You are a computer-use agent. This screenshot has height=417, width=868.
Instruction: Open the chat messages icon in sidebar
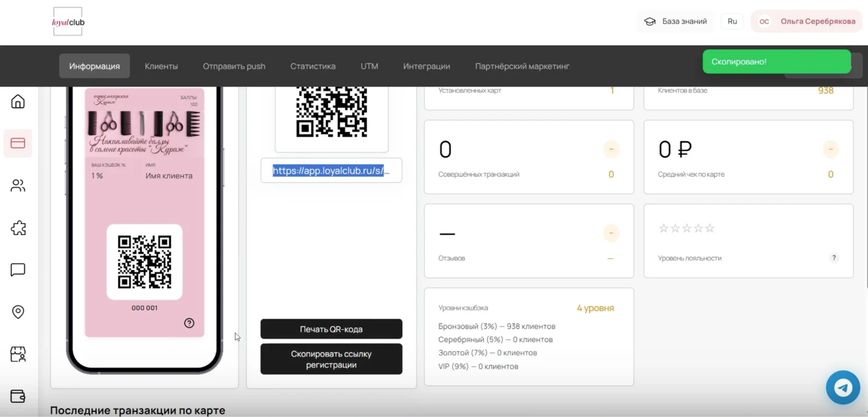click(18, 269)
